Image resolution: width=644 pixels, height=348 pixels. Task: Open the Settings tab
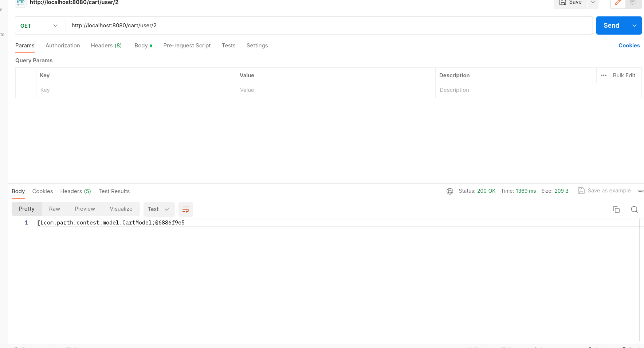click(257, 46)
